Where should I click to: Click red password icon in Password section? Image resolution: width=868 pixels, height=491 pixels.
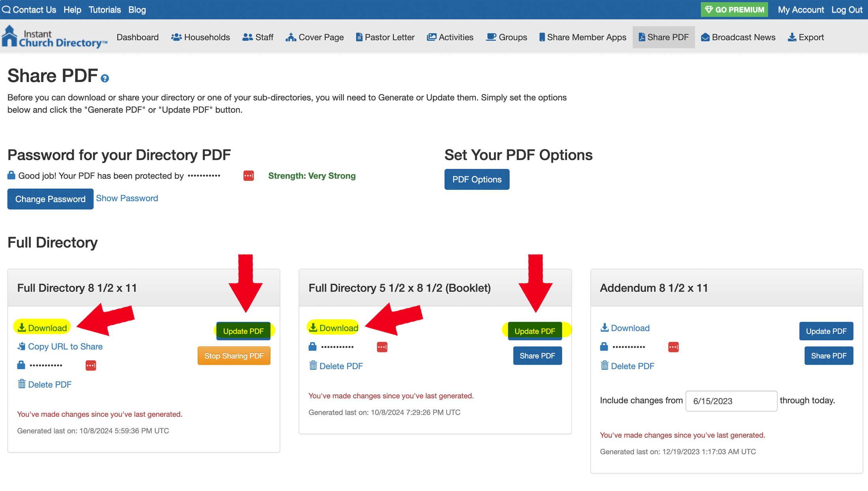(249, 176)
